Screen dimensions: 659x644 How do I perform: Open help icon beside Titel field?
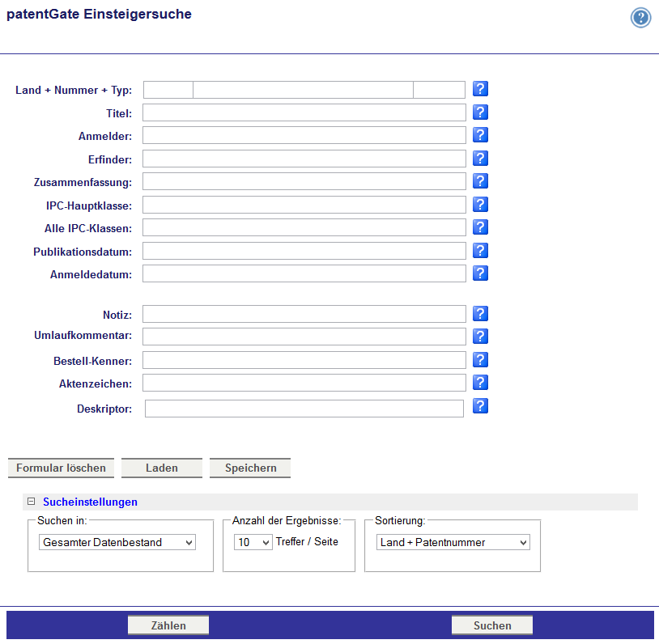click(x=480, y=112)
